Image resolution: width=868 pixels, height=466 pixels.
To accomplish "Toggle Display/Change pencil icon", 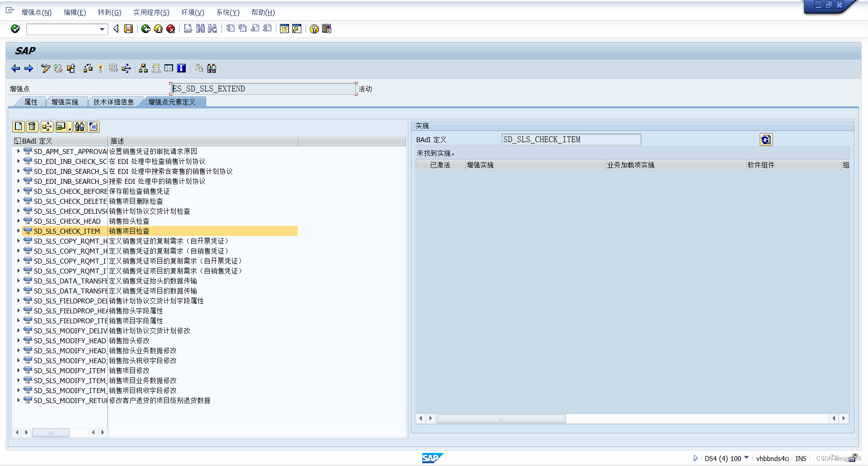I will pos(45,68).
